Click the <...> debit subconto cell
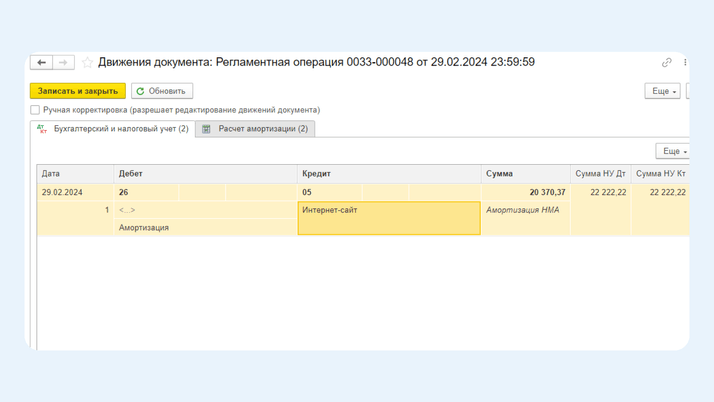Viewport: 714px width, 402px height. (205, 210)
